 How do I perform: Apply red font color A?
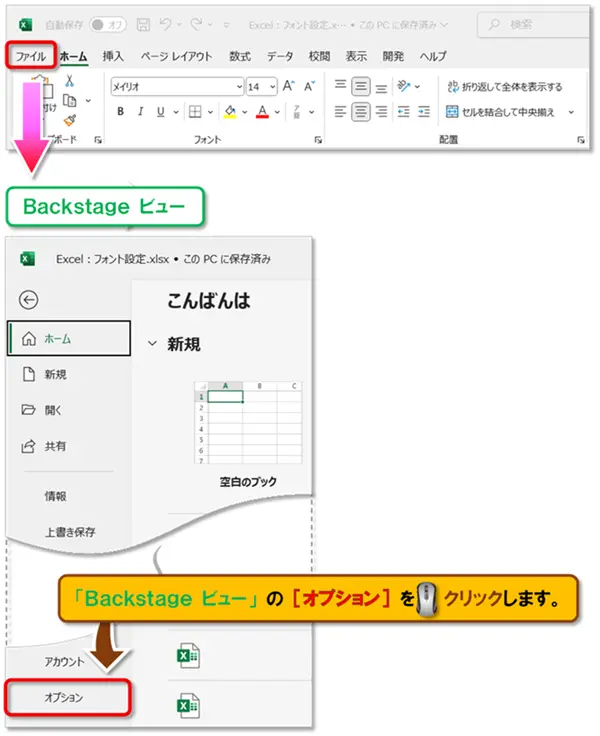click(262, 112)
